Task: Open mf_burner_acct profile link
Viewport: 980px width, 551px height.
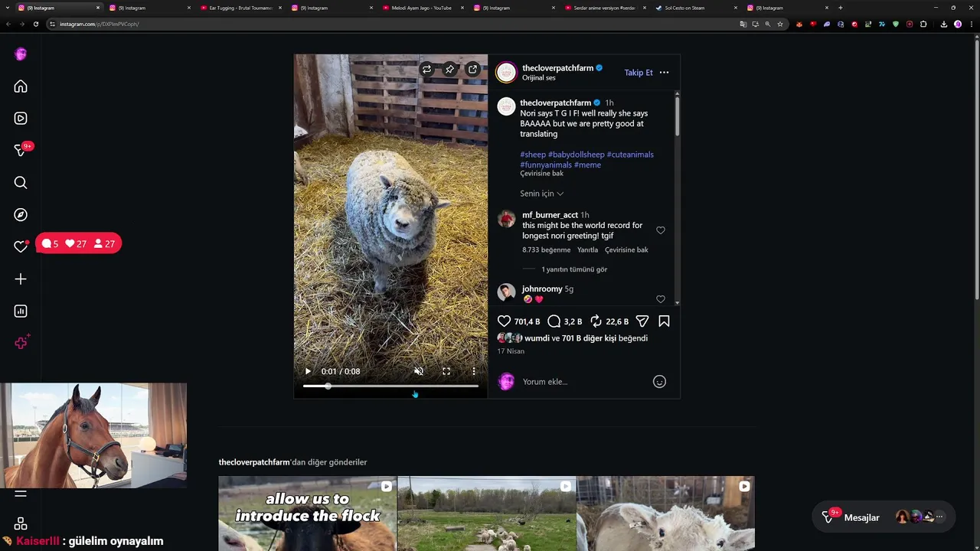Action: [x=550, y=215]
